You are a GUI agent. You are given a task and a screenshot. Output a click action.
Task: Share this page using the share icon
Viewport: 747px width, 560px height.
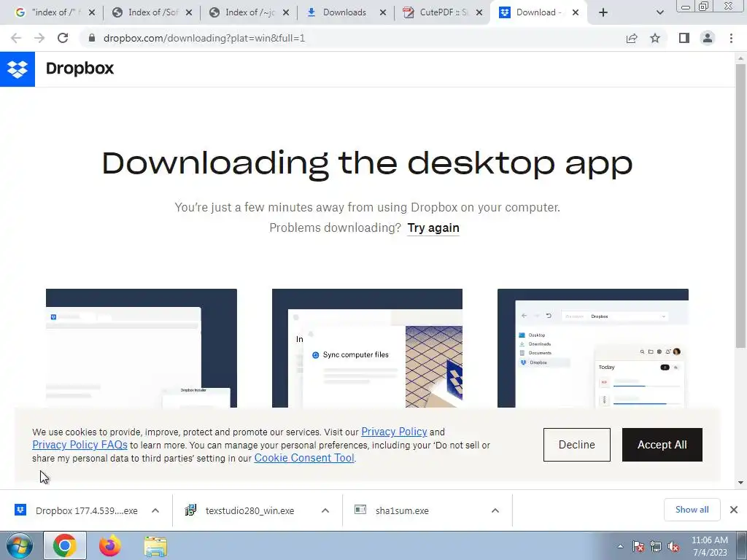pos(632,38)
